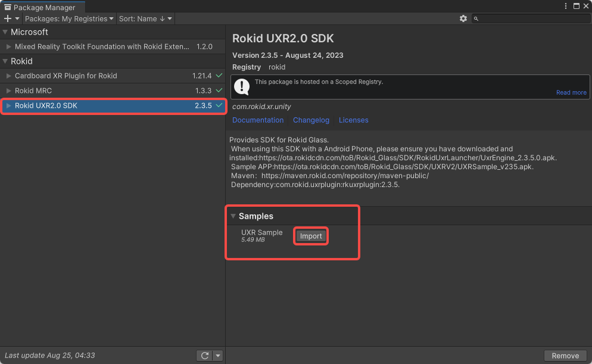This screenshot has width=592, height=364.
Task: Open the add-package dropdown arrow next to plus
Action: [x=17, y=18]
